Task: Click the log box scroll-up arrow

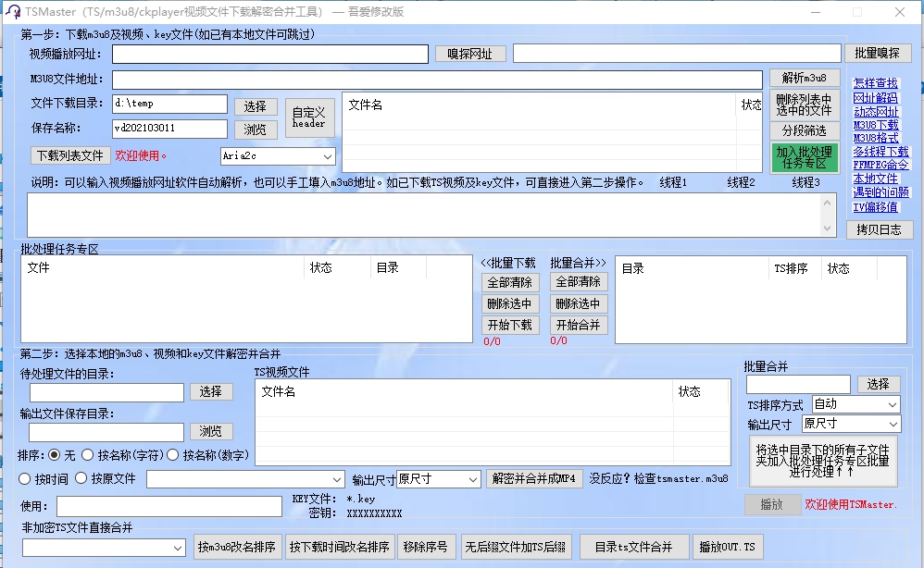Action: [828, 204]
